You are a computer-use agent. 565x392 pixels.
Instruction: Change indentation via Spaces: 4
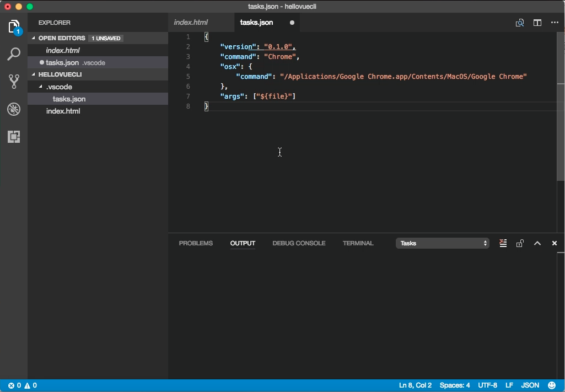pyautogui.click(x=455, y=385)
